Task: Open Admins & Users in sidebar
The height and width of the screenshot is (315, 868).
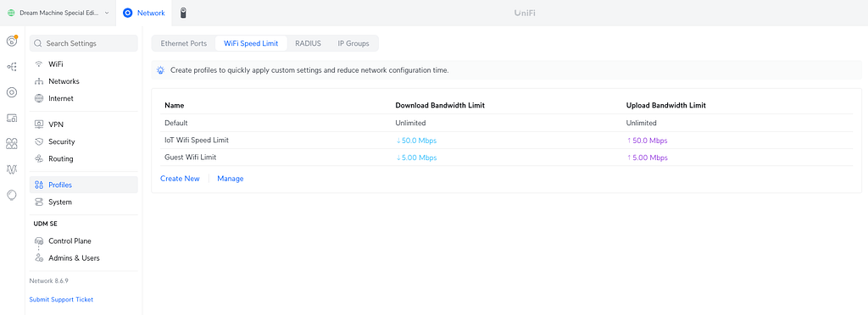Action: [x=84, y=258]
